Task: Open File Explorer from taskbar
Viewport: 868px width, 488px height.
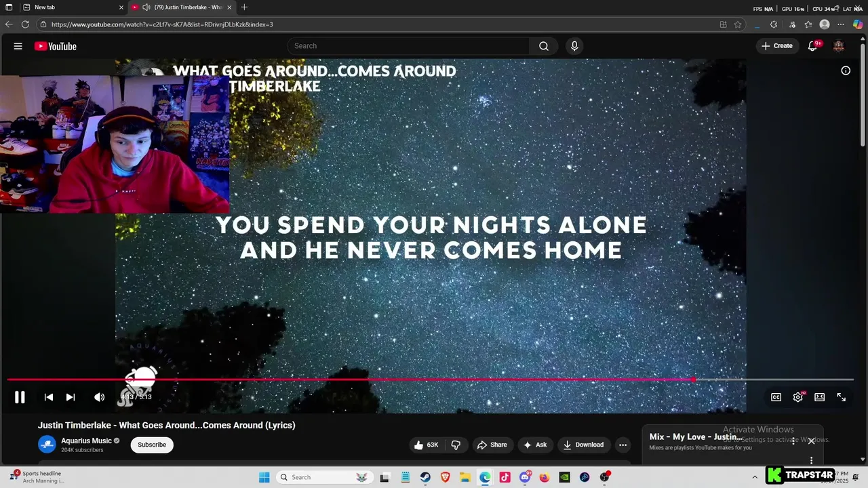Action: [465, 477]
